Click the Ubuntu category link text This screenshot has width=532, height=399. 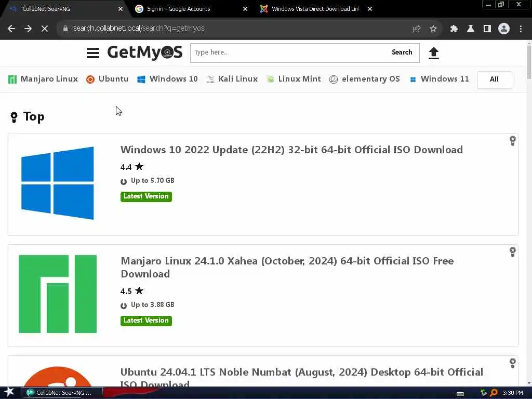pyautogui.click(x=113, y=79)
